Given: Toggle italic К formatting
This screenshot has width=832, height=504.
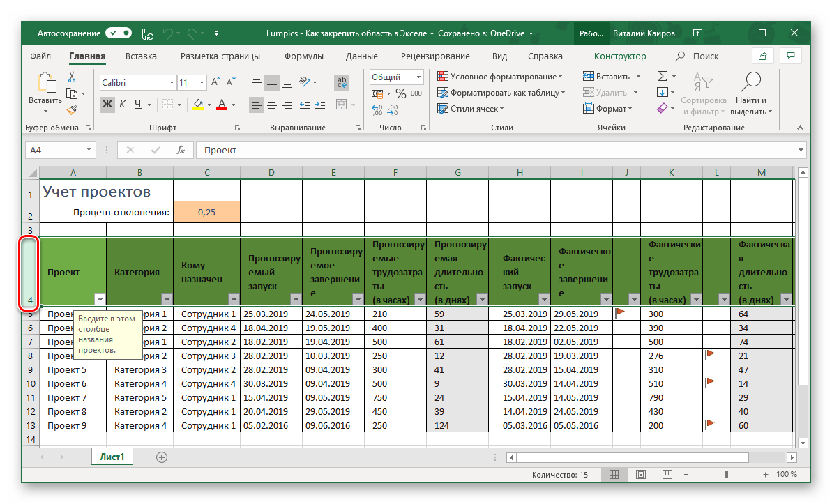Looking at the screenshot, I should point(123,104).
